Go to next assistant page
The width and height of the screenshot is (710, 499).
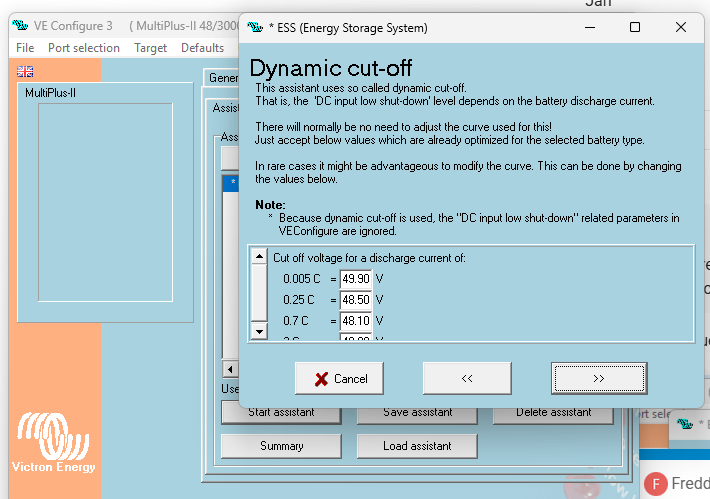click(x=599, y=379)
